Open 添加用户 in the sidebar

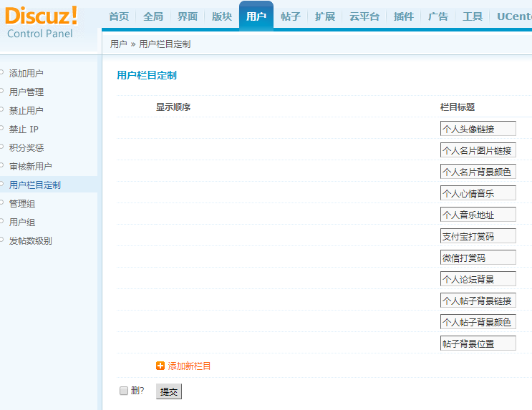tap(26, 73)
